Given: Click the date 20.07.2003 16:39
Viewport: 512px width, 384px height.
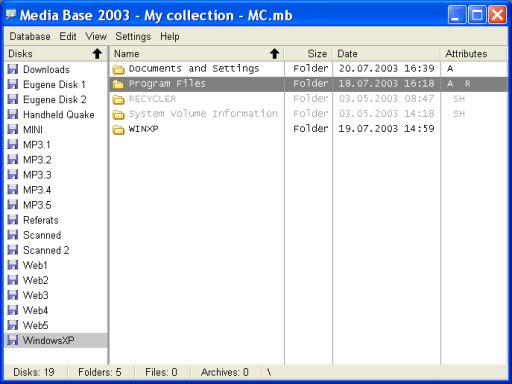Looking at the screenshot, I should click(386, 68).
